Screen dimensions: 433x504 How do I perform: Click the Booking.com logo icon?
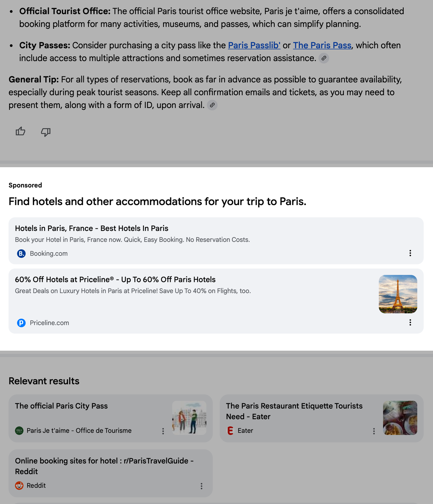(x=21, y=254)
